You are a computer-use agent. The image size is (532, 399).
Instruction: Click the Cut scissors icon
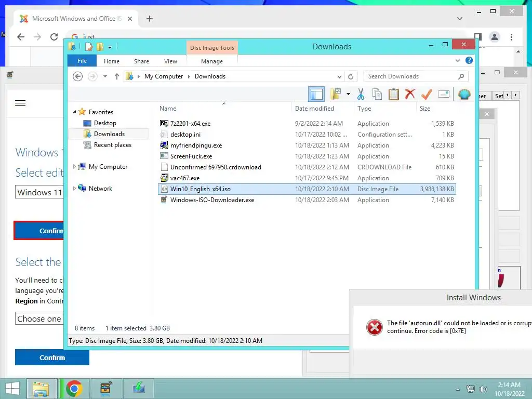pyautogui.click(x=361, y=94)
